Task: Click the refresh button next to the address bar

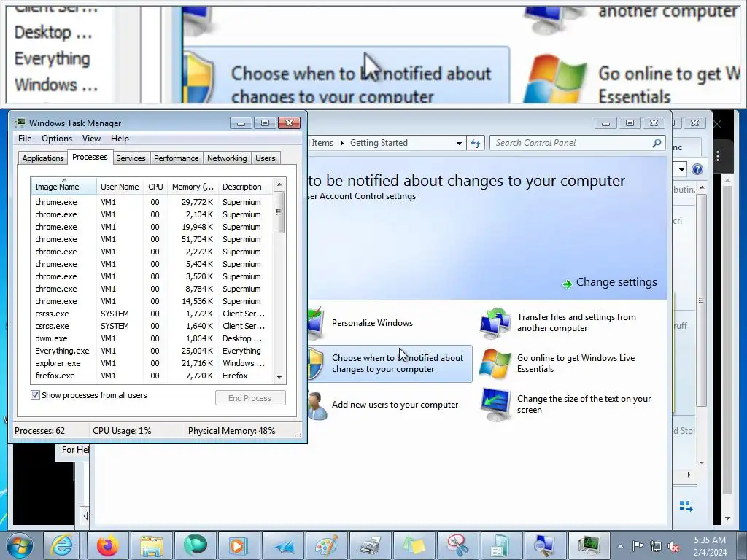Action: click(x=476, y=143)
